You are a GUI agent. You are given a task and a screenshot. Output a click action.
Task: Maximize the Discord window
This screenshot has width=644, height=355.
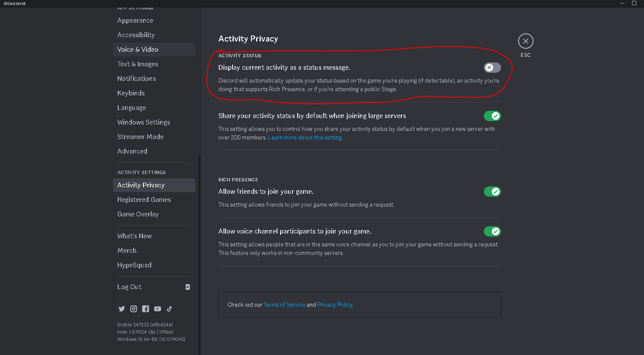[x=634, y=3]
